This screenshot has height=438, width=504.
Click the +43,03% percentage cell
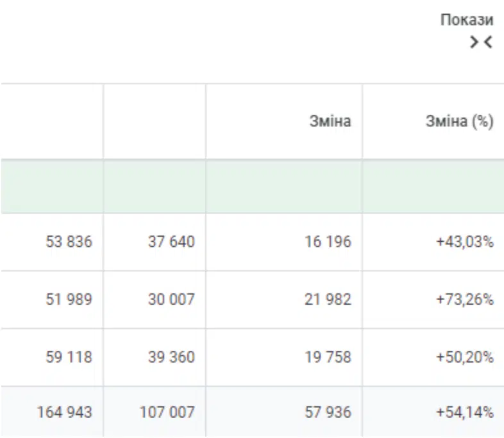pos(465,242)
